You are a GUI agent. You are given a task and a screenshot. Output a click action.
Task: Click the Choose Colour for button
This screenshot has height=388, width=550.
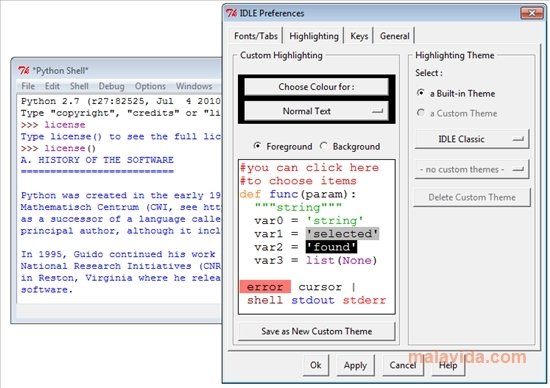point(316,87)
